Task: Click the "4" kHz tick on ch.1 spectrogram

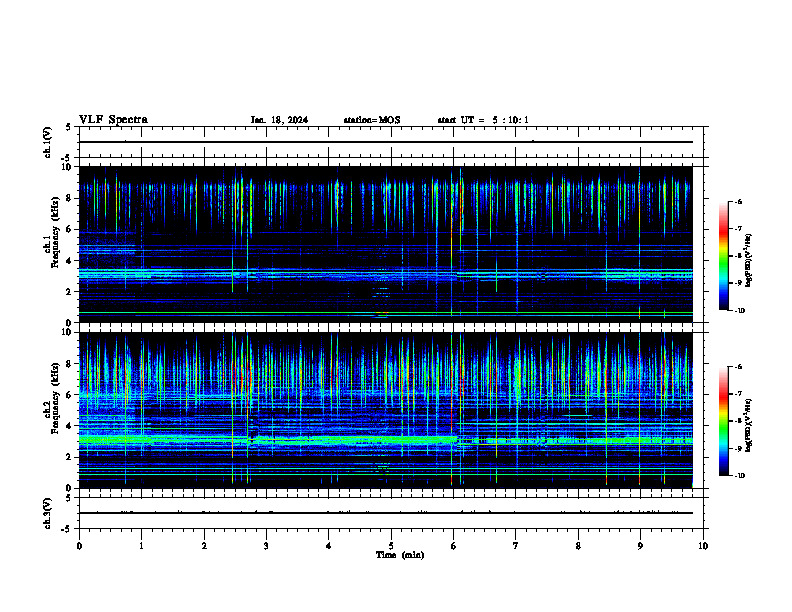Action: (69, 261)
